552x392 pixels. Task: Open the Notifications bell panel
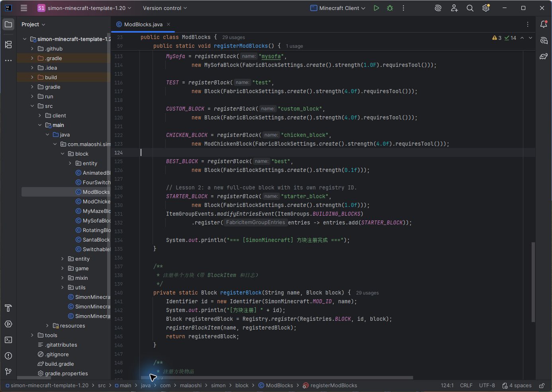[x=544, y=24]
